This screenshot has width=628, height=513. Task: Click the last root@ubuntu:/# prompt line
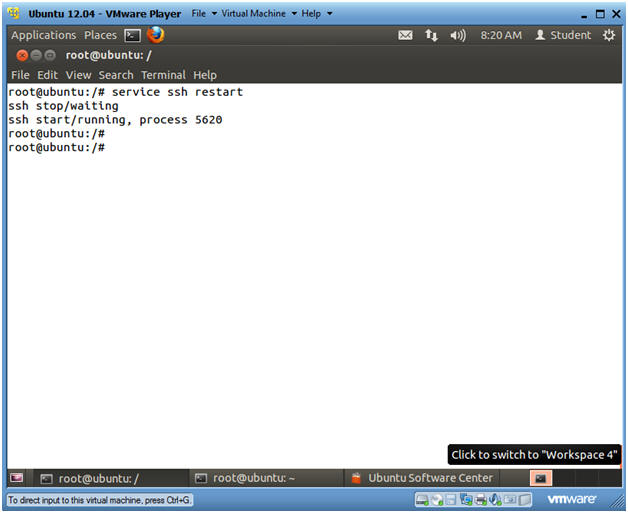click(x=56, y=147)
